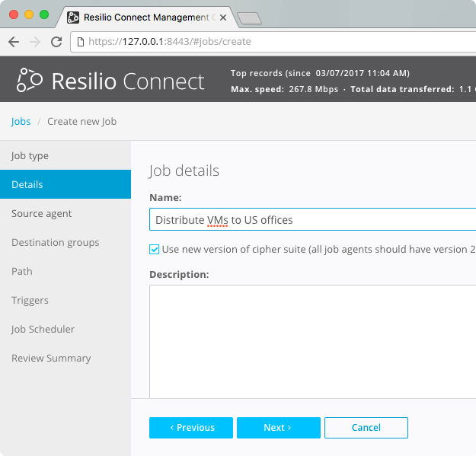Image resolution: width=476 pixels, height=456 pixels.
Task: Click the job Name input field
Action: 313,219
